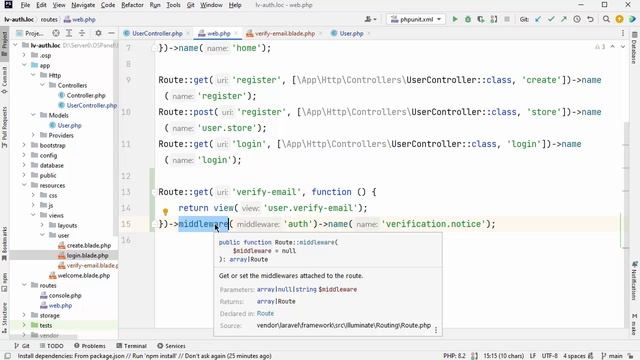Viewport: 640px width, 360px height.
Task: Rollback changes with the undo icon
Action: point(590,19)
